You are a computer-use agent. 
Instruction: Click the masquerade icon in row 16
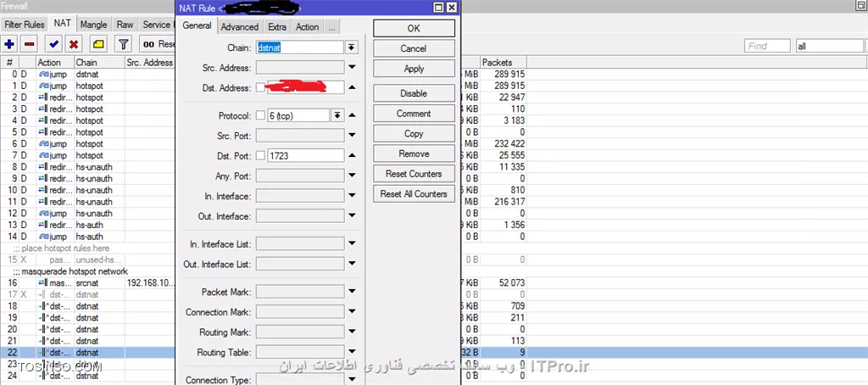click(43, 283)
